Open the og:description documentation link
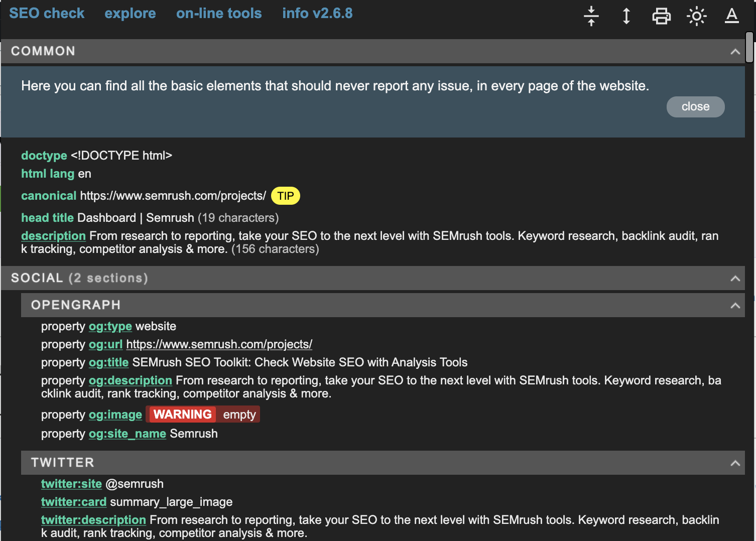756x541 pixels. coord(130,380)
